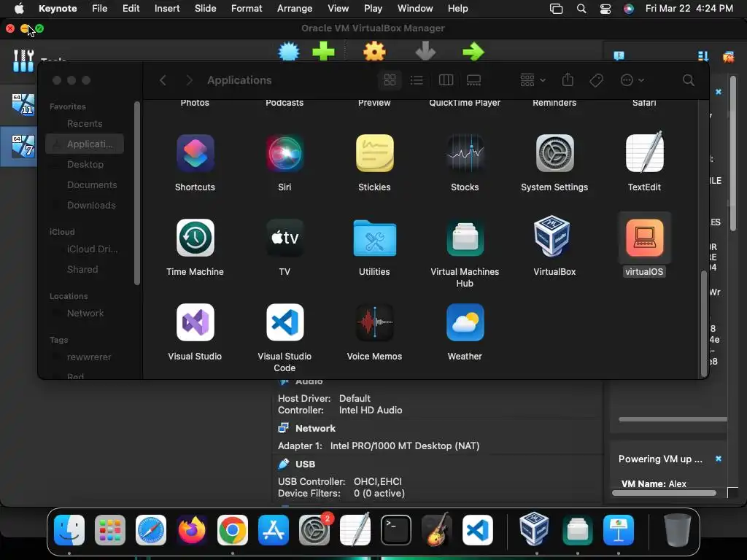Select Desktop in Finder sidebar
The image size is (747, 560).
[x=85, y=164]
